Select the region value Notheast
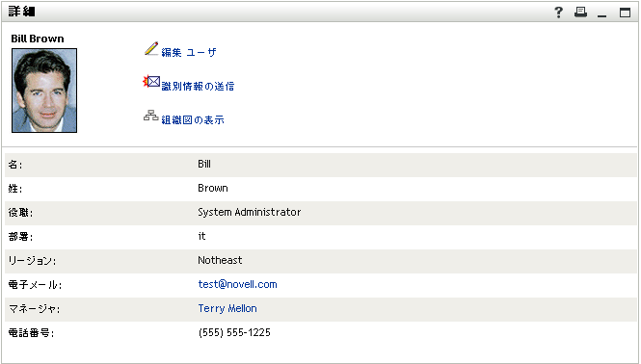This screenshot has height=364, width=641. tap(220, 260)
